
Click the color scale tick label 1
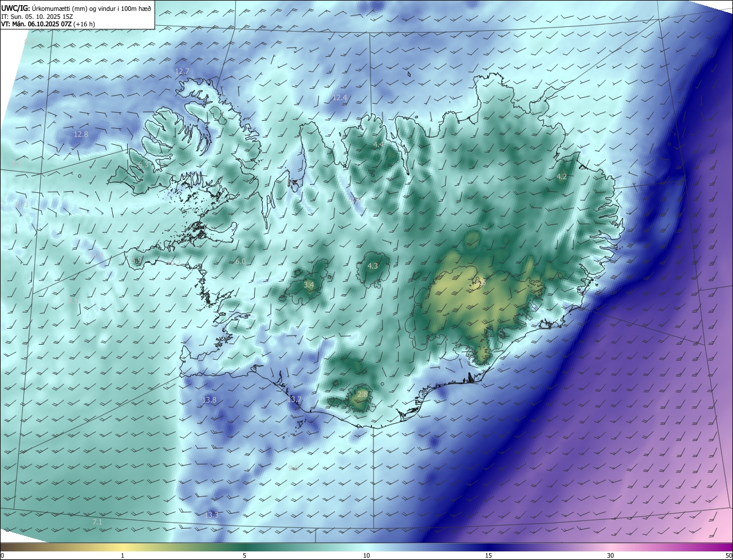[123, 555]
